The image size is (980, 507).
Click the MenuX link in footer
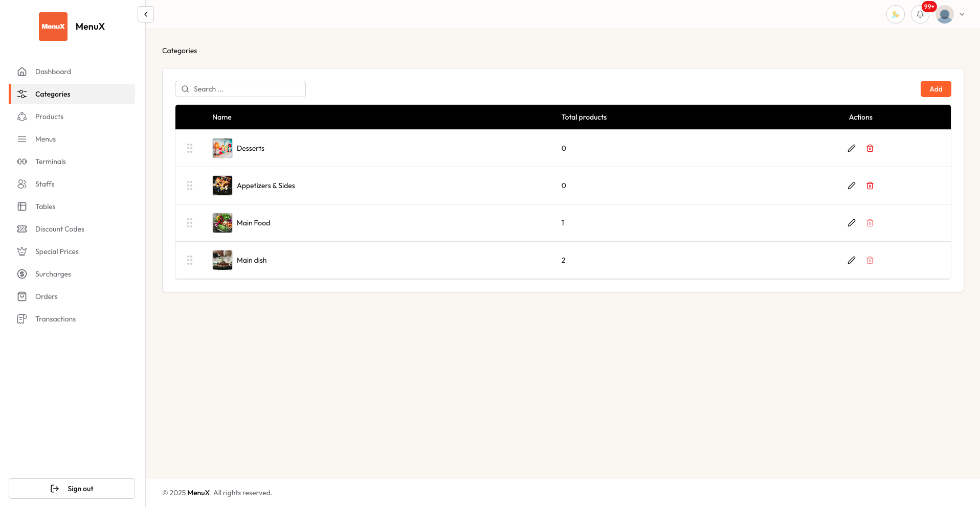click(198, 493)
